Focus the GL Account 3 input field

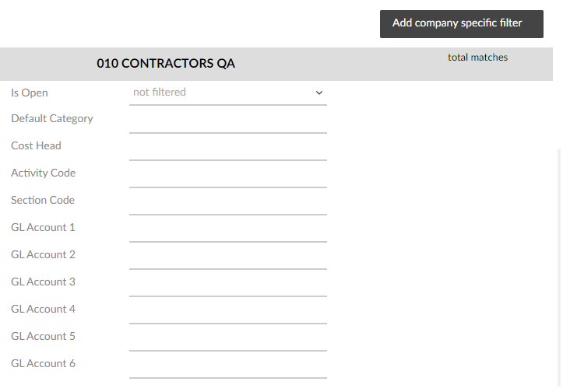click(228, 286)
